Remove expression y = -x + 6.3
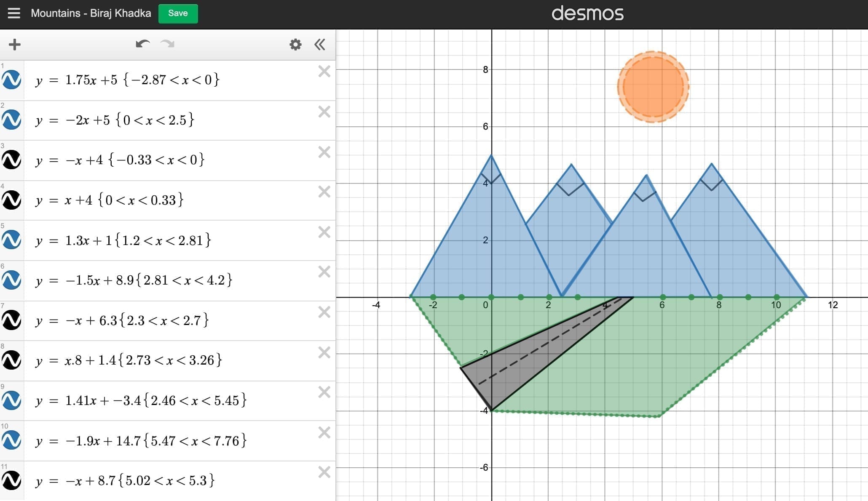The image size is (868, 501). [x=324, y=312]
